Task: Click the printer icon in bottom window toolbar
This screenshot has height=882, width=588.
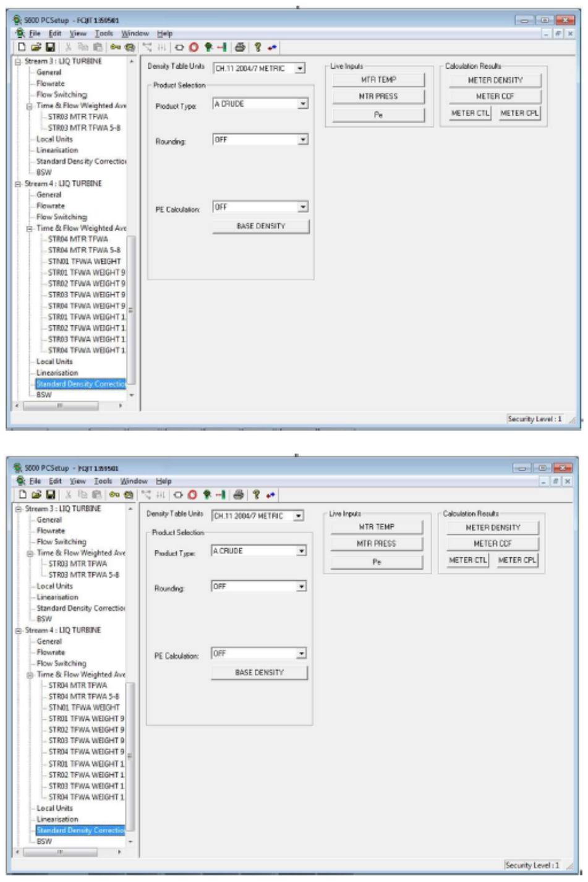Action: click(239, 494)
